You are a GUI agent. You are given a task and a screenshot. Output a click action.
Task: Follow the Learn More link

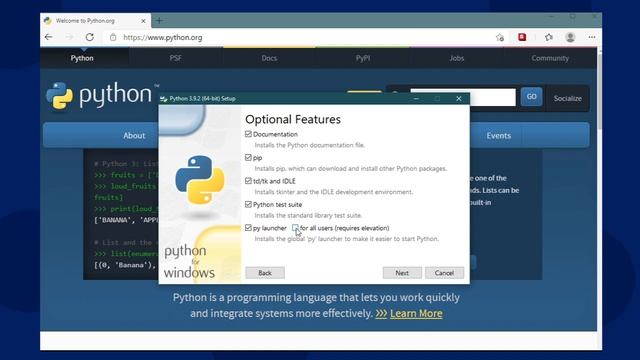tap(416, 313)
